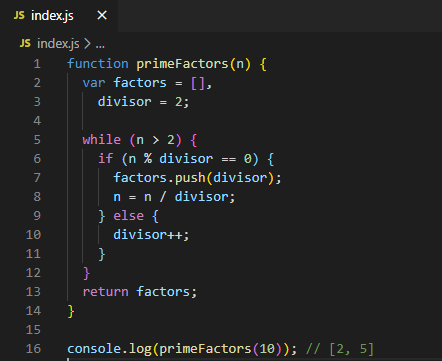Click 'divisor' on line 3
The width and height of the screenshot is (442, 361).
point(125,102)
